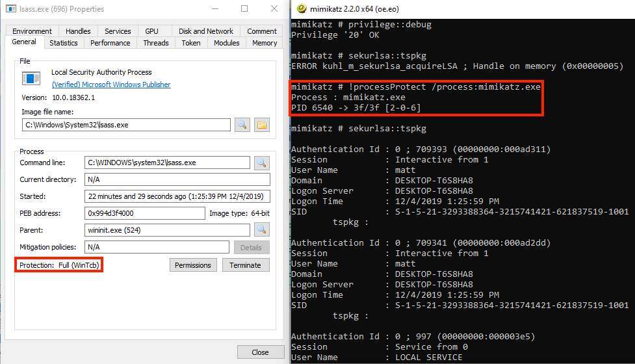Click the lsass.exe file icon in File section
The image size is (635, 364).
coord(31,79)
